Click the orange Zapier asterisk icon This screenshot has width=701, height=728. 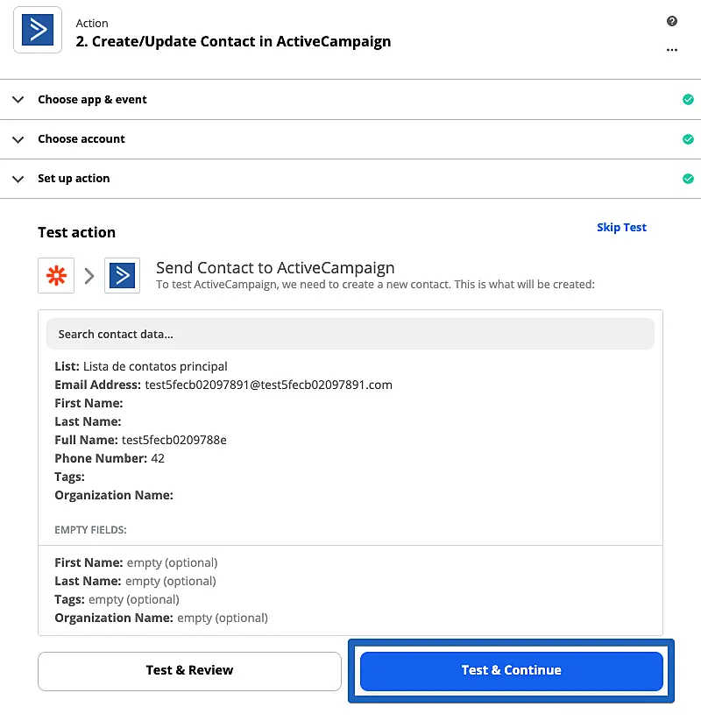tap(56, 276)
